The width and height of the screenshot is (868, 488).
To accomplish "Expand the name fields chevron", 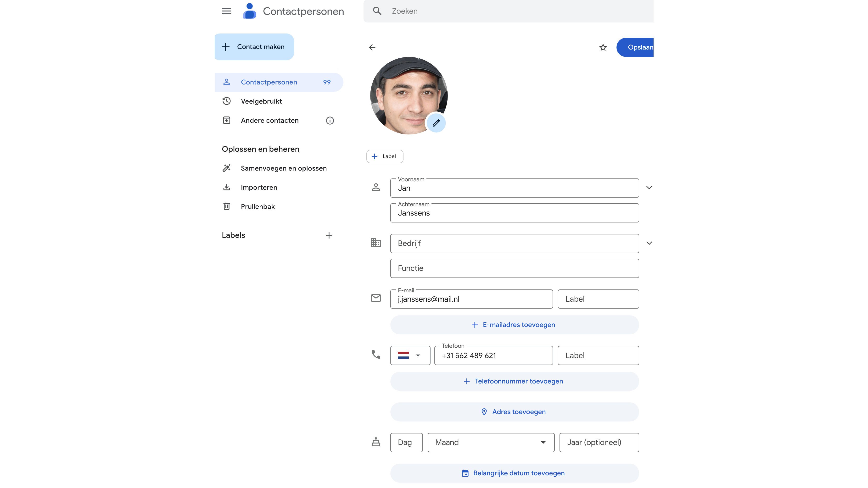I will 649,188.
